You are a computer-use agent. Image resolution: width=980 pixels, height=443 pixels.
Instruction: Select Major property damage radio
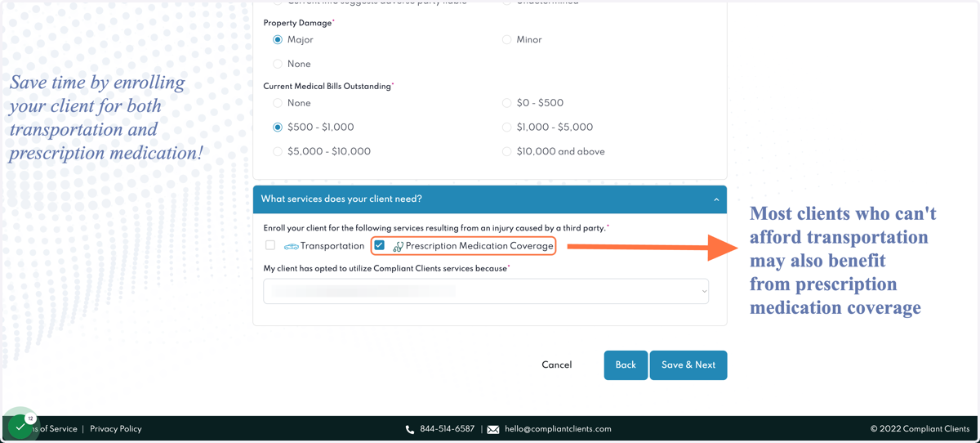(x=278, y=39)
